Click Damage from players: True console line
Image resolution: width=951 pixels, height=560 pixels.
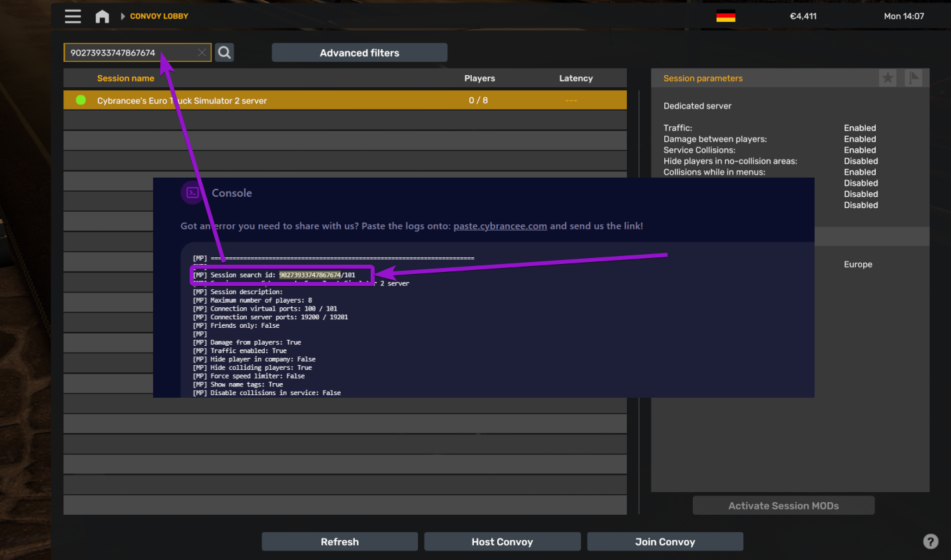[x=247, y=343]
